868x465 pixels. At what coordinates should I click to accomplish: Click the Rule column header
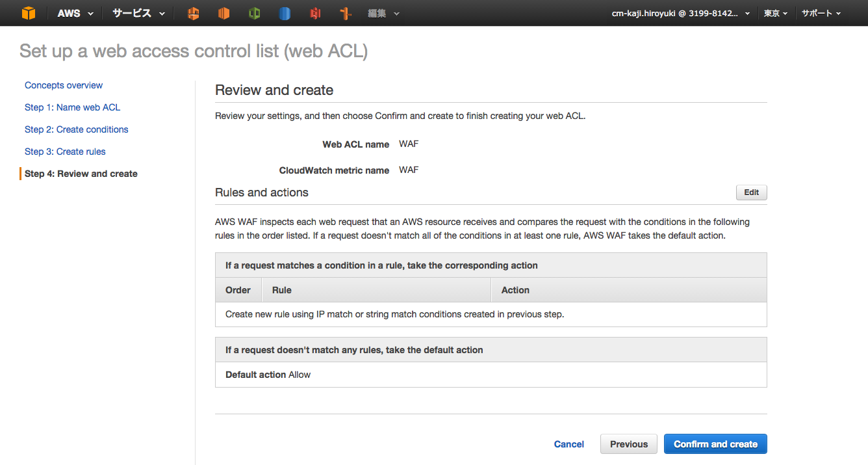[x=376, y=290]
